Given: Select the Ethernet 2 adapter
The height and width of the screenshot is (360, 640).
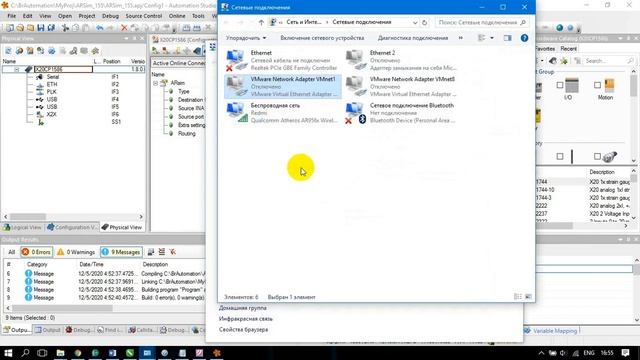Looking at the screenshot, I should [x=402, y=60].
